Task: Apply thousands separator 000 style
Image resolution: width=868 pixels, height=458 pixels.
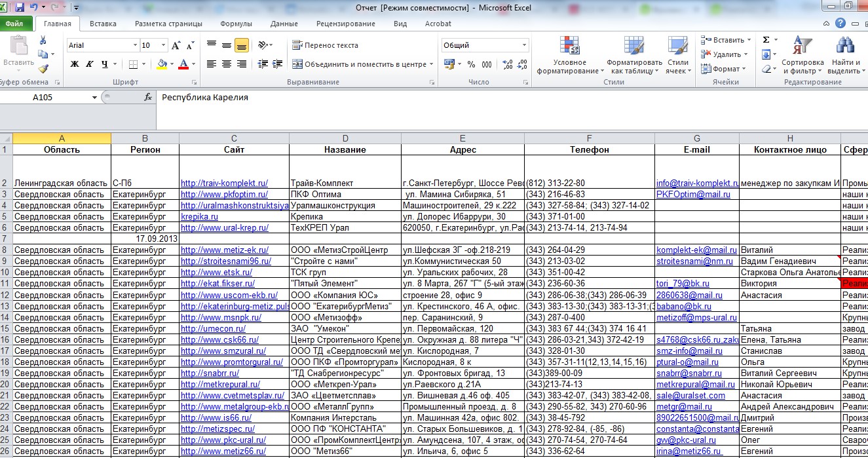Action: tap(487, 64)
